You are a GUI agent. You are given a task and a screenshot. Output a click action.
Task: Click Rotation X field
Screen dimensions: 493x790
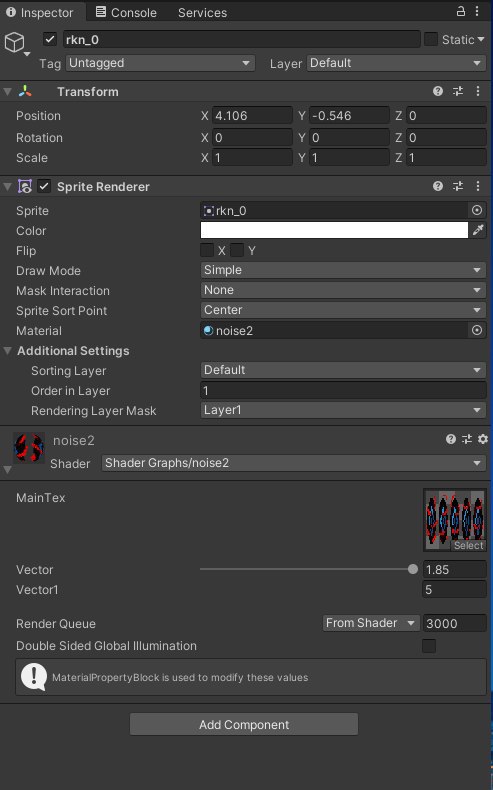(x=252, y=137)
